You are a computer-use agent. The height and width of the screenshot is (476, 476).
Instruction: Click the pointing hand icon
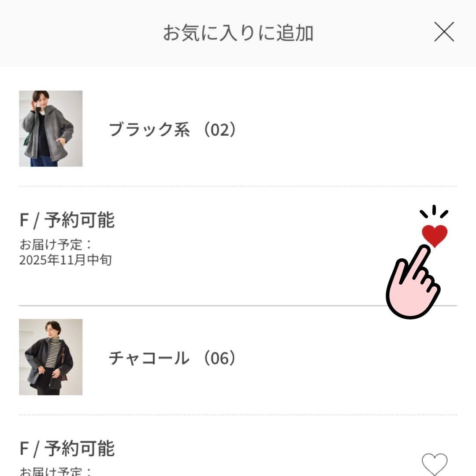[412, 283]
